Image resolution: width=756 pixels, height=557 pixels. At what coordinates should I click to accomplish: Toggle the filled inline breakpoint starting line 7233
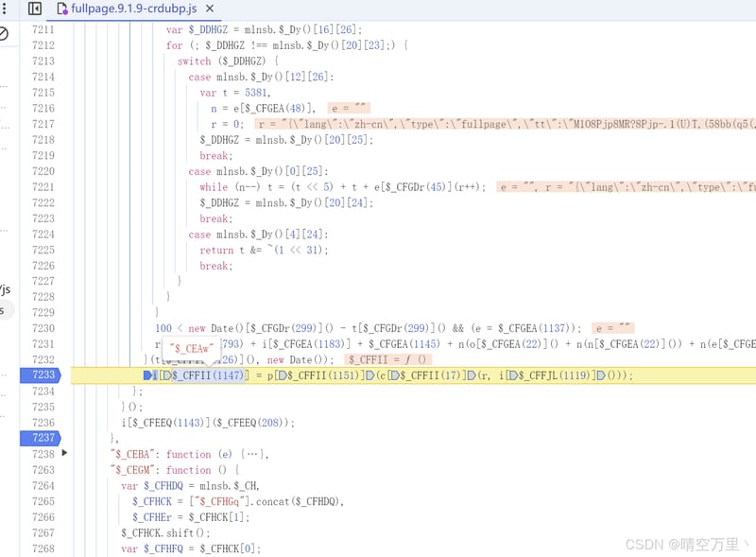147,375
